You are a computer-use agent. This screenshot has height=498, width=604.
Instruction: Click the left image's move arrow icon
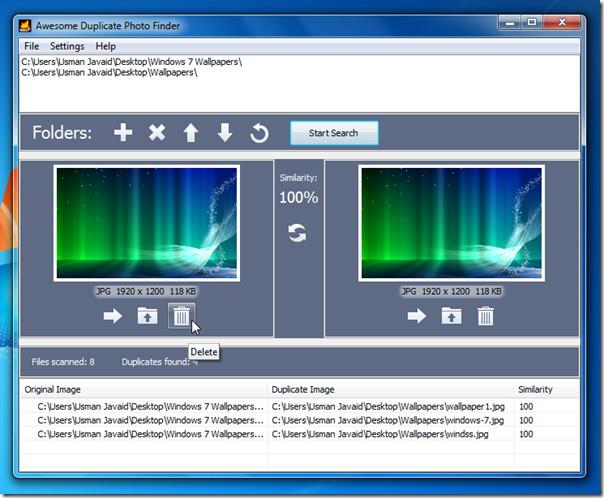[112, 316]
